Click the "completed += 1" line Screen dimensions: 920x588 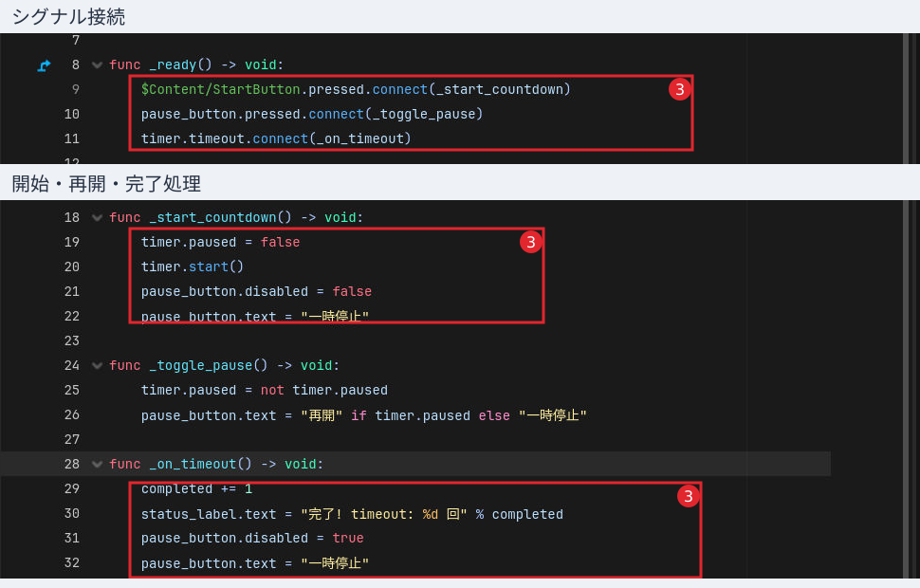point(196,488)
